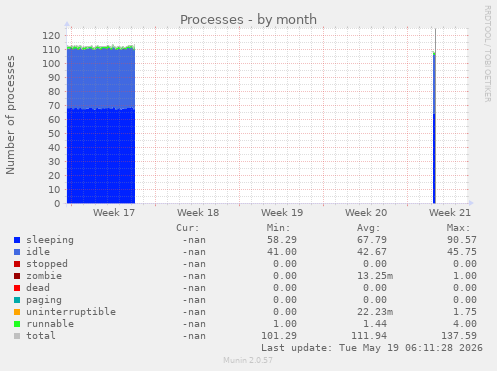The height and width of the screenshot is (371, 497).
Task: Click the 'Min:' column header
Action: click(278, 228)
